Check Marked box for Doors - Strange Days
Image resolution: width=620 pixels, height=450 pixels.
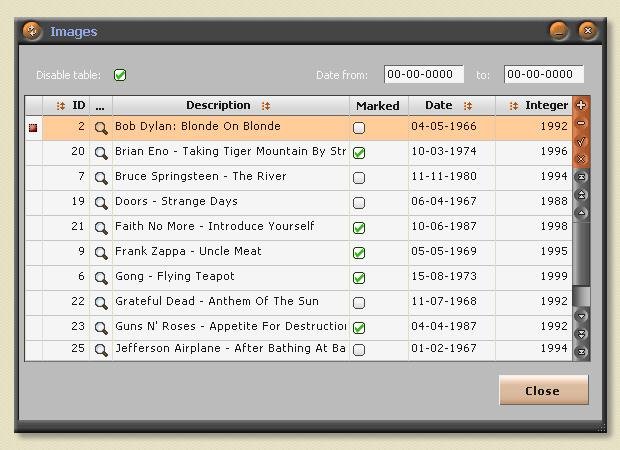click(359, 203)
